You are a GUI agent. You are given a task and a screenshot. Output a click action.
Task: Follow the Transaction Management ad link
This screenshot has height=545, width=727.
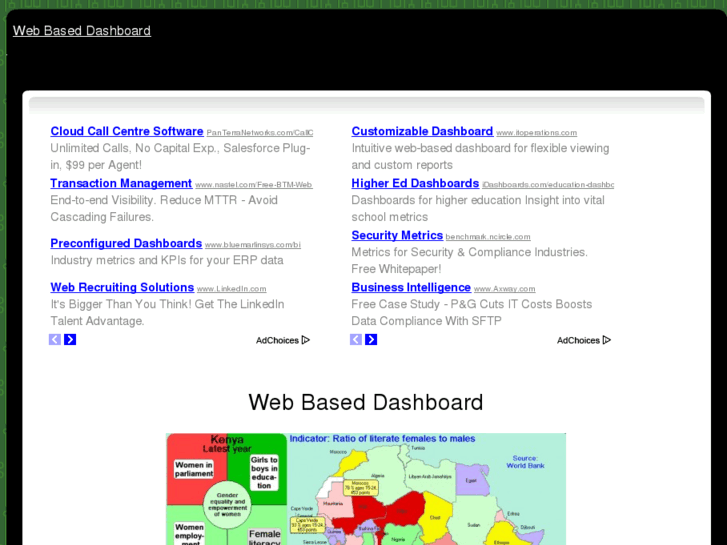coord(121,184)
